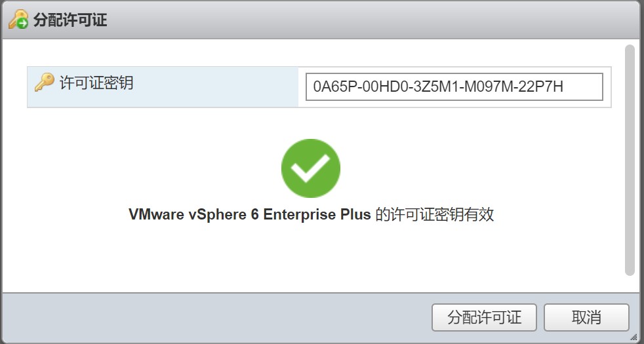This screenshot has height=344, width=644.
Task: Click the bold VMware vSphere 6 Enterprise Plus text
Action: click(250, 215)
